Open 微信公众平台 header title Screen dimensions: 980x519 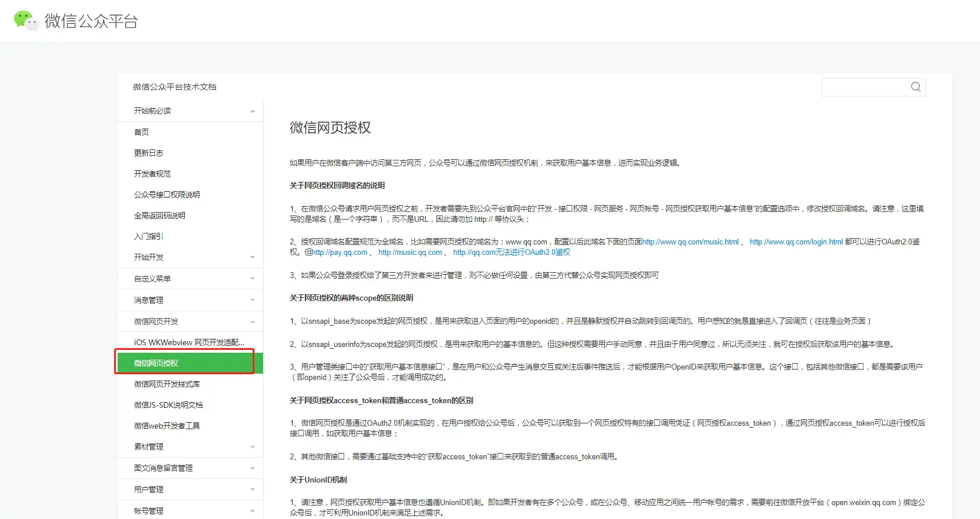[x=91, y=21]
